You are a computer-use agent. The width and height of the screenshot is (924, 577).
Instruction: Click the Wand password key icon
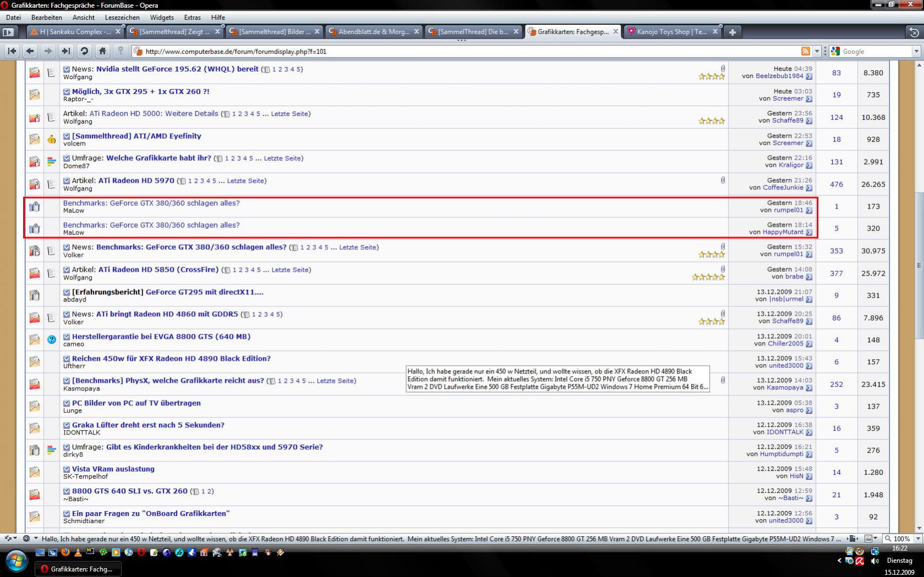coord(121,51)
